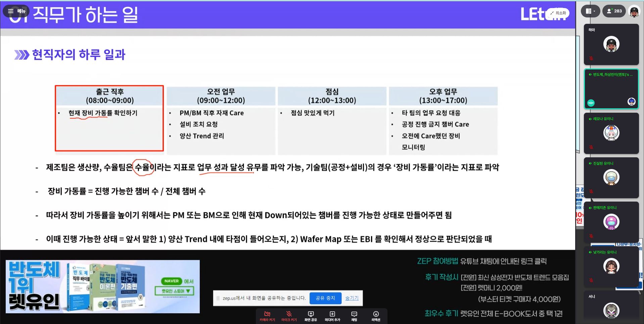Click the text 점심 맛있게 먹기
This screenshot has height=324, width=644.
pyautogui.click(x=313, y=113)
